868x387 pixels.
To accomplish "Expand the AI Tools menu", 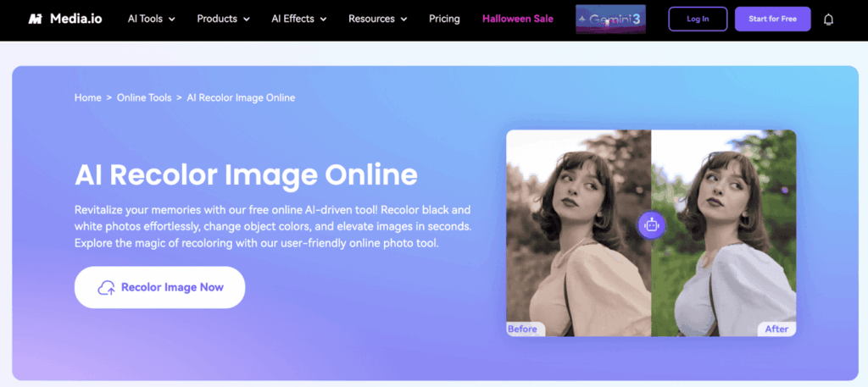I will [151, 19].
